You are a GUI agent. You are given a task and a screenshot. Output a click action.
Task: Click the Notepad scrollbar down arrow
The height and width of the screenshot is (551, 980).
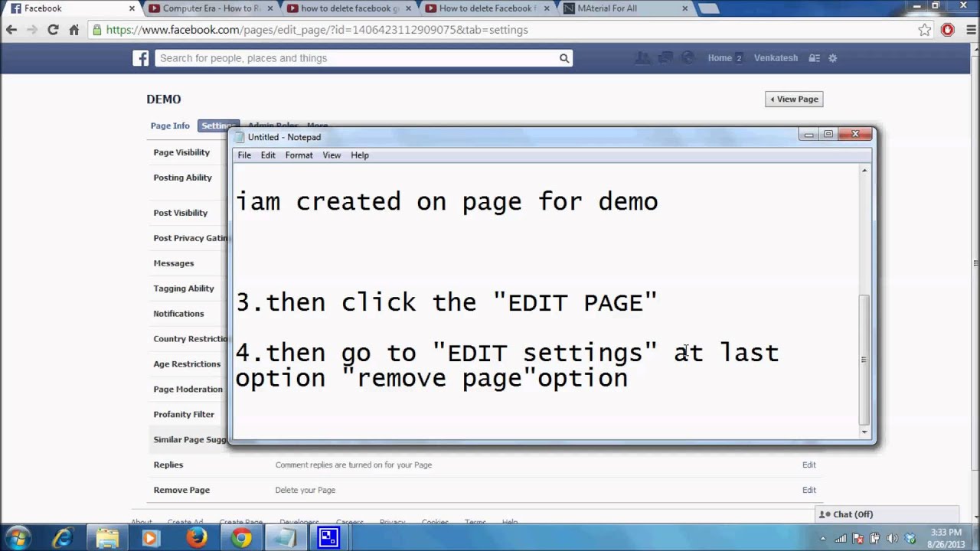coord(864,432)
